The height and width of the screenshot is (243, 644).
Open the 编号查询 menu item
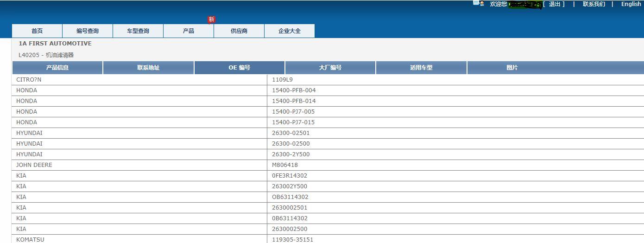click(88, 31)
